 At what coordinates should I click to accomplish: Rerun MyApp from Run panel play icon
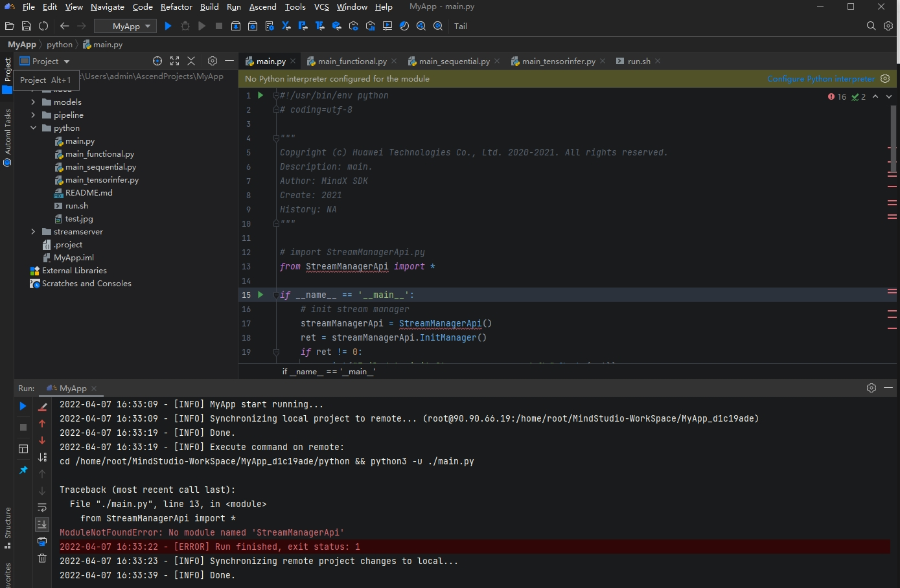(x=23, y=406)
